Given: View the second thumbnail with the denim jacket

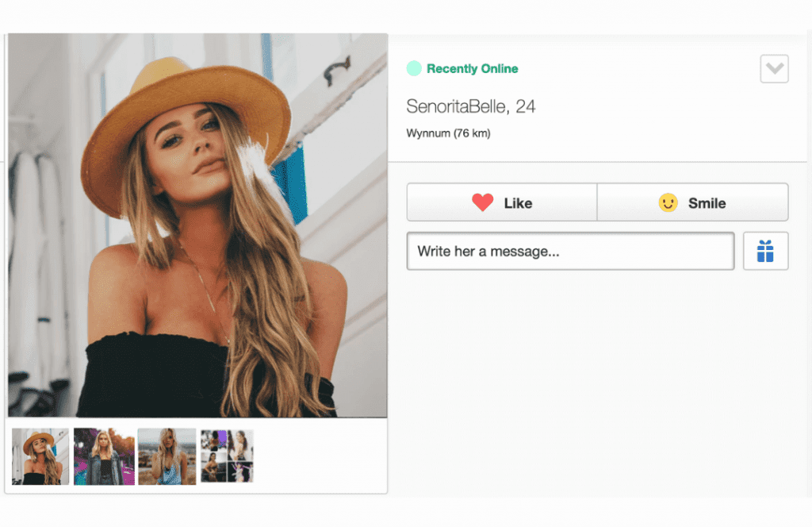Looking at the screenshot, I should tap(104, 456).
